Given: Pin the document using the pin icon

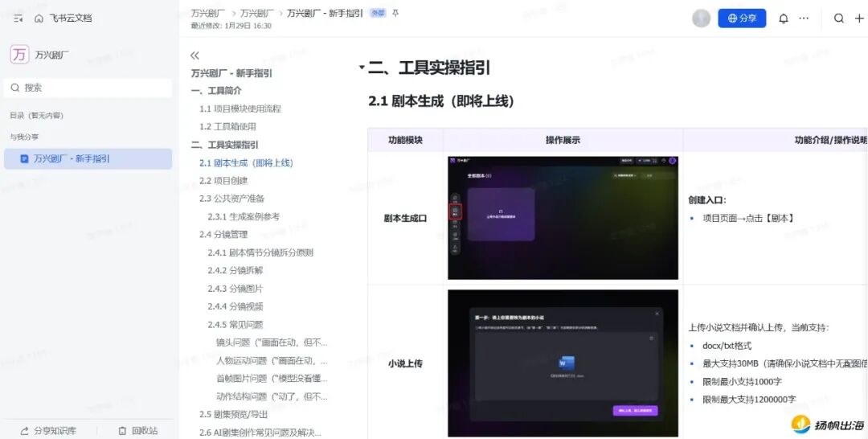Looking at the screenshot, I should [395, 14].
